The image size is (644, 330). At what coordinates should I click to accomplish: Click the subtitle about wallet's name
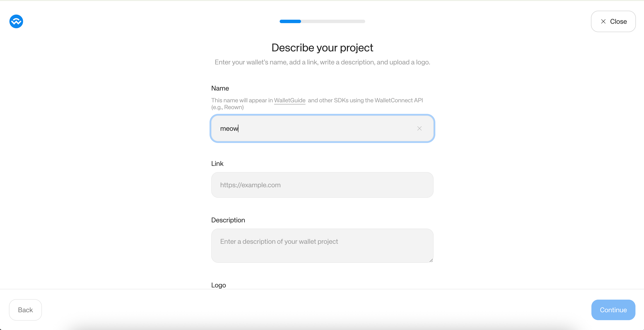[x=322, y=62]
